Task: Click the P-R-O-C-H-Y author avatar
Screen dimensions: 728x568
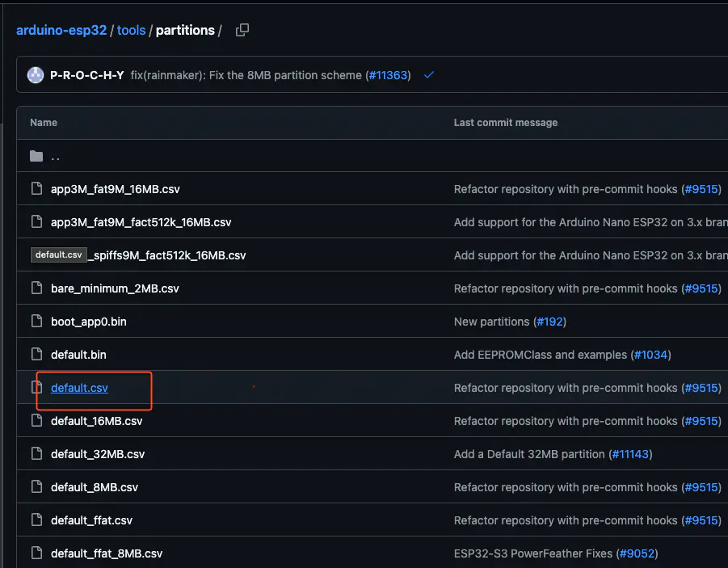Action: (36, 75)
